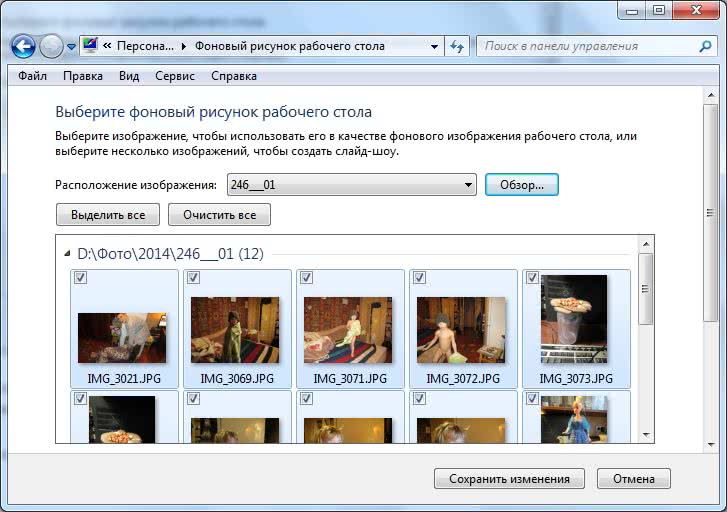Screen dimensions: 727x512
Task: Click the greyed Forward navigation arrow
Action: (x=51, y=46)
